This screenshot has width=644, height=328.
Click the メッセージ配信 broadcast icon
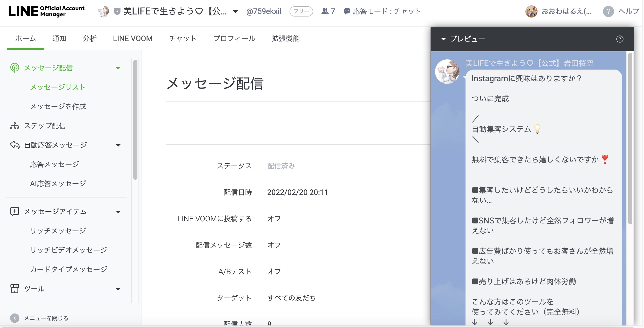coord(15,68)
